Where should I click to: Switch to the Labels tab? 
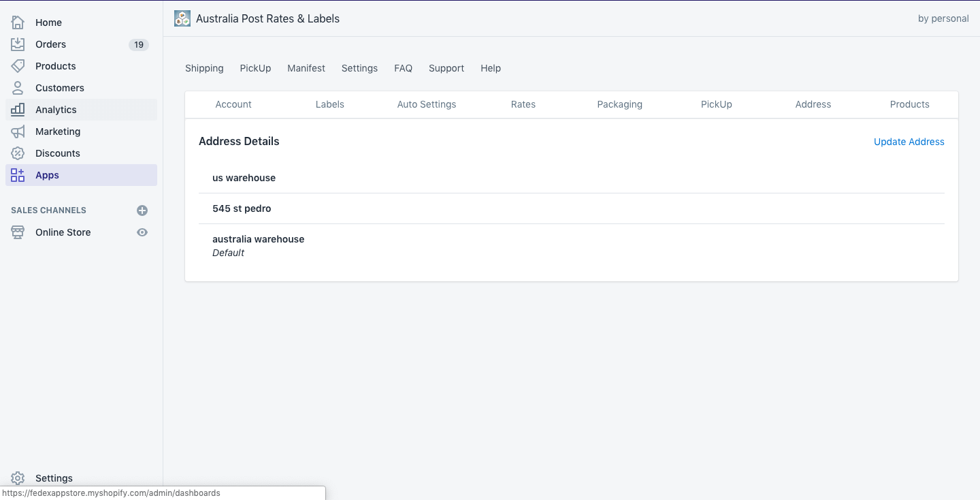[x=330, y=104]
